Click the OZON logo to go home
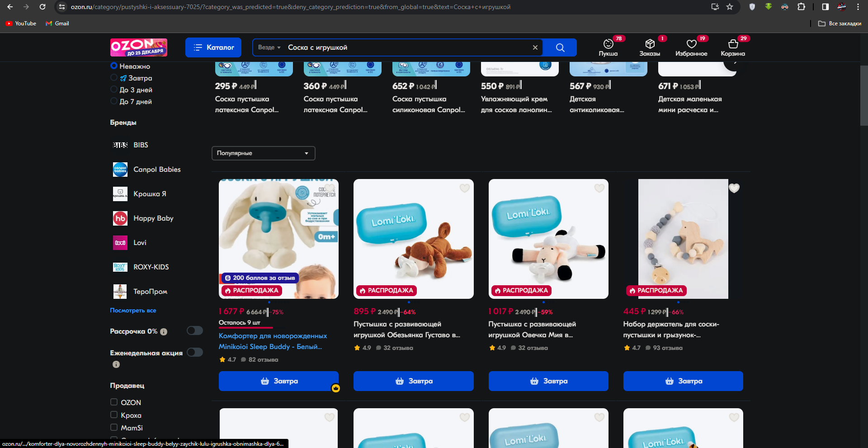Screen dimensions: 868x448 click(x=138, y=47)
